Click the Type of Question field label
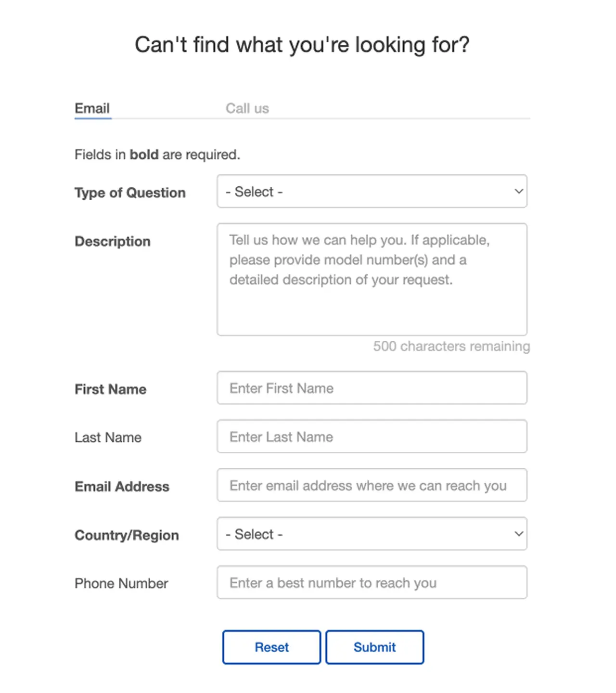The height and width of the screenshot is (693, 616). (129, 192)
